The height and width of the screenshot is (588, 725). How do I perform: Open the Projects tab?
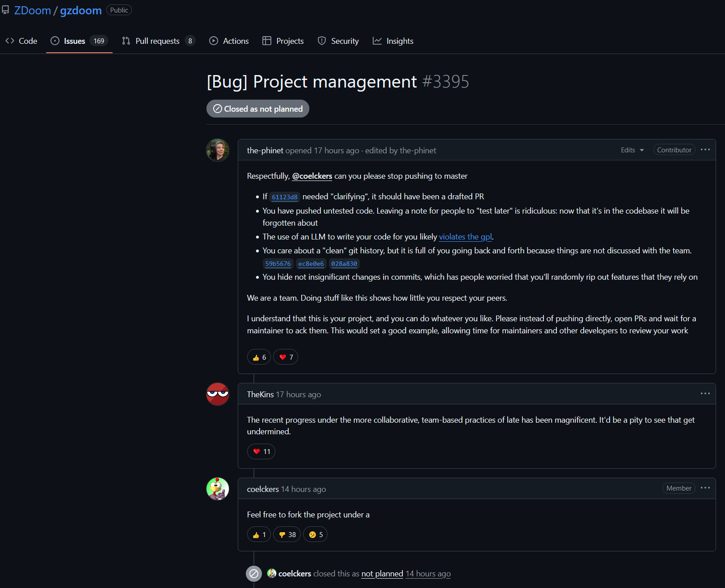(x=283, y=41)
